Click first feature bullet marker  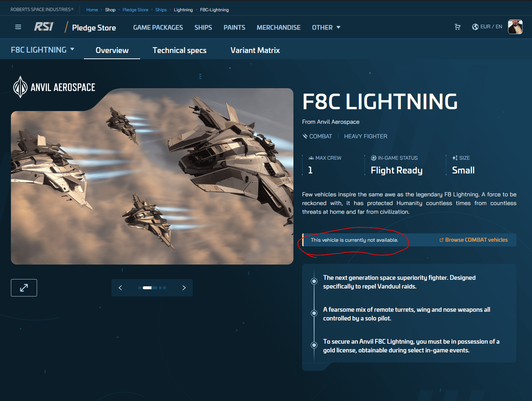314,281
